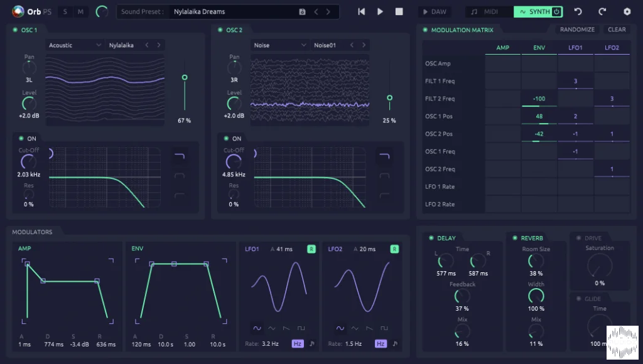Viewport: 643px width, 364px height.
Task: Select the ENV column in the matrix
Action: coord(539,48)
